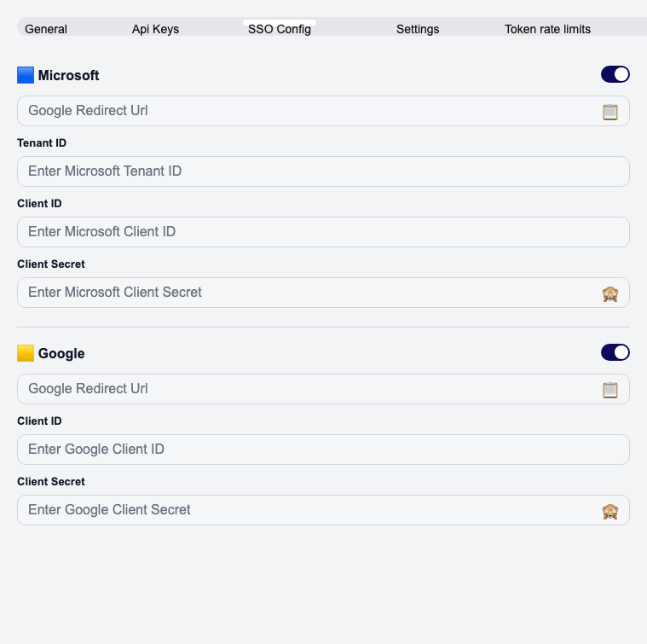
Task: Click the redirect URL field under Microsoft
Action: 307,111
